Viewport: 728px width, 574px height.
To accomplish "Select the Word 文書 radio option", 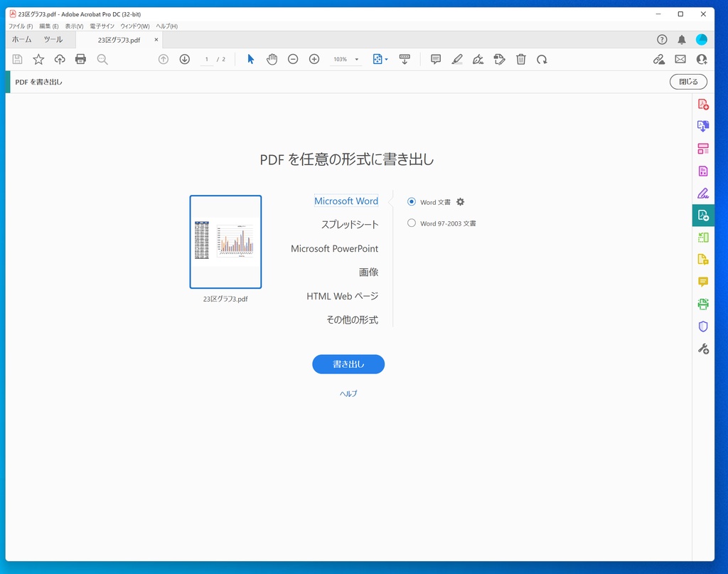I will point(412,202).
